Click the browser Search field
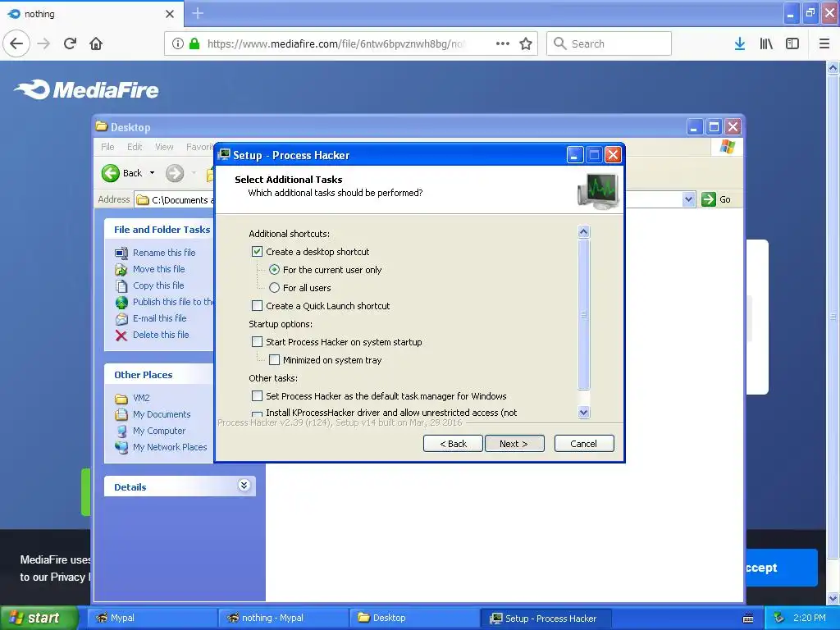The height and width of the screenshot is (630, 840). (x=609, y=43)
